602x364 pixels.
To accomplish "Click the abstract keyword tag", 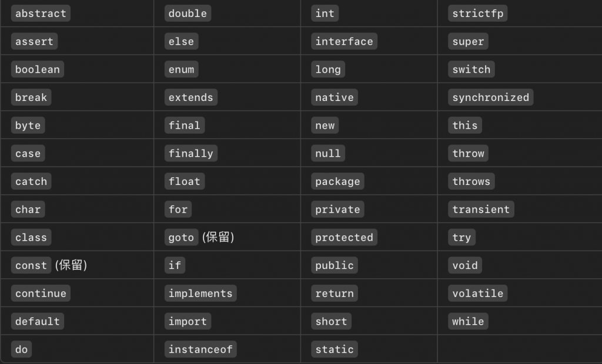I will pyautogui.click(x=41, y=14).
